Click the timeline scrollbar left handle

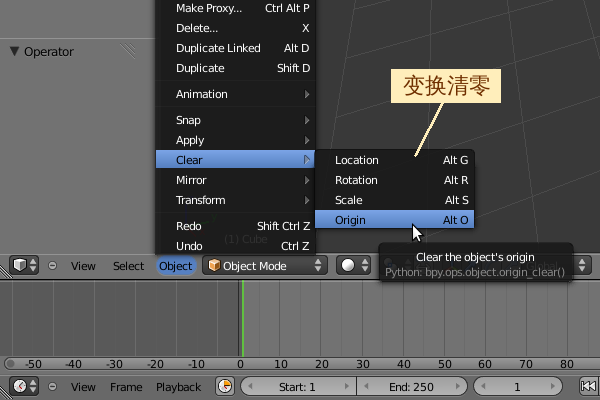[x=10, y=363]
